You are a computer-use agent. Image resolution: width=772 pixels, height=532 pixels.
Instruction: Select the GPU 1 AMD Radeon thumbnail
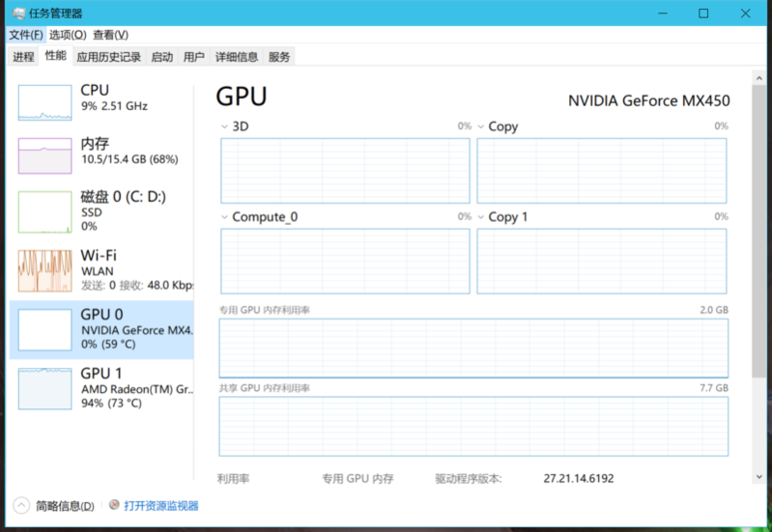[44, 387]
